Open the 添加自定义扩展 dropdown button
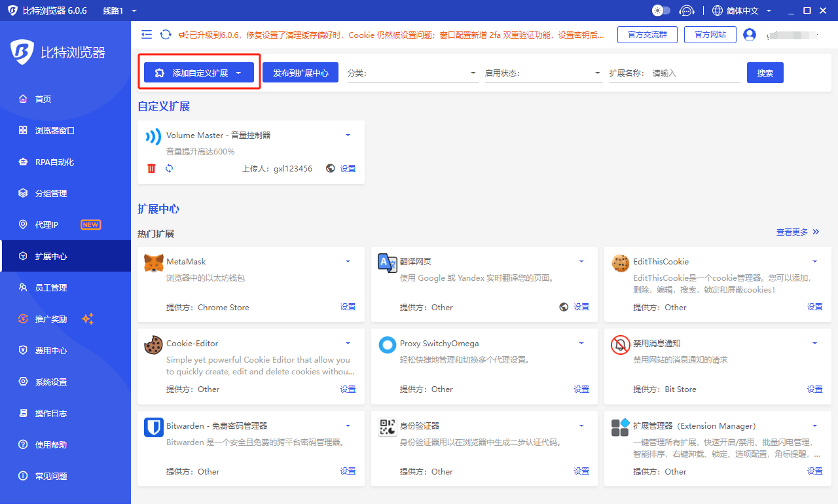Screen dimensions: 838x504 198,73
